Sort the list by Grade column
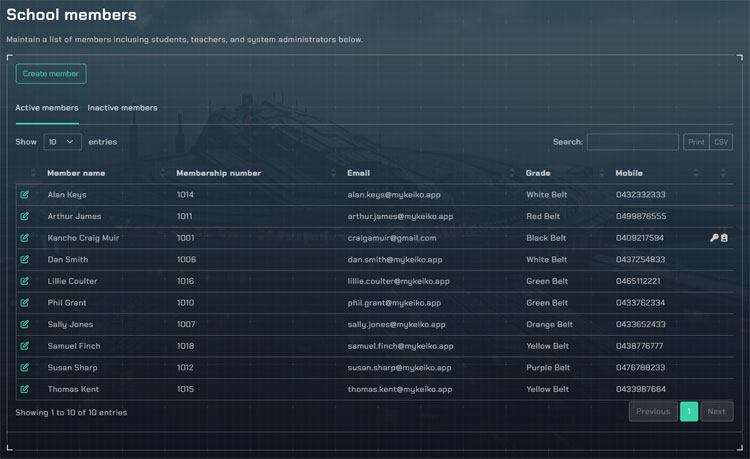Viewport: 750px width, 459px height. click(x=538, y=173)
